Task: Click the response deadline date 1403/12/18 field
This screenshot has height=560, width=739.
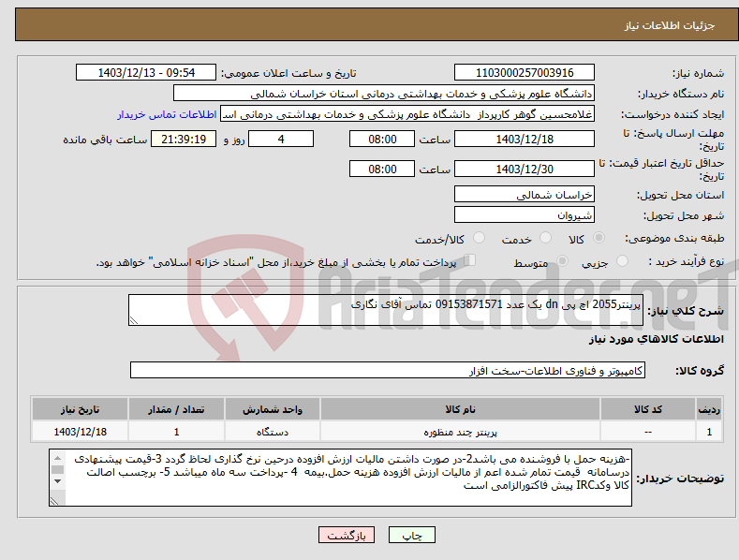Action: [x=525, y=139]
